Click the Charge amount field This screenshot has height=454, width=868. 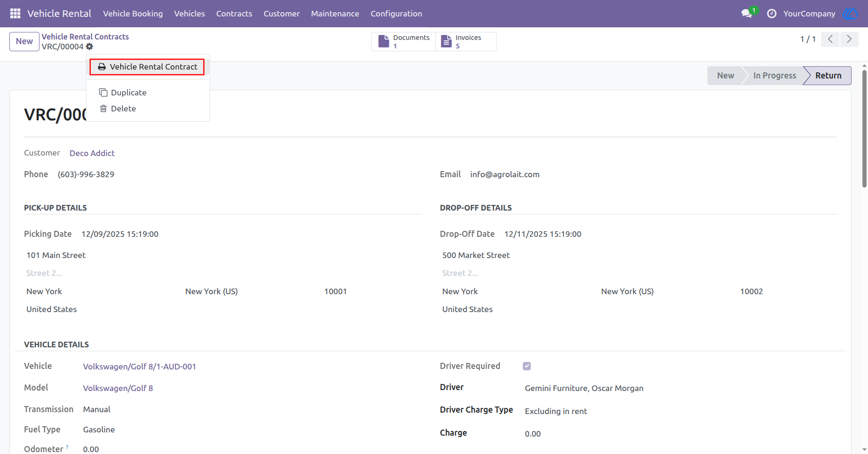(x=533, y=434)
